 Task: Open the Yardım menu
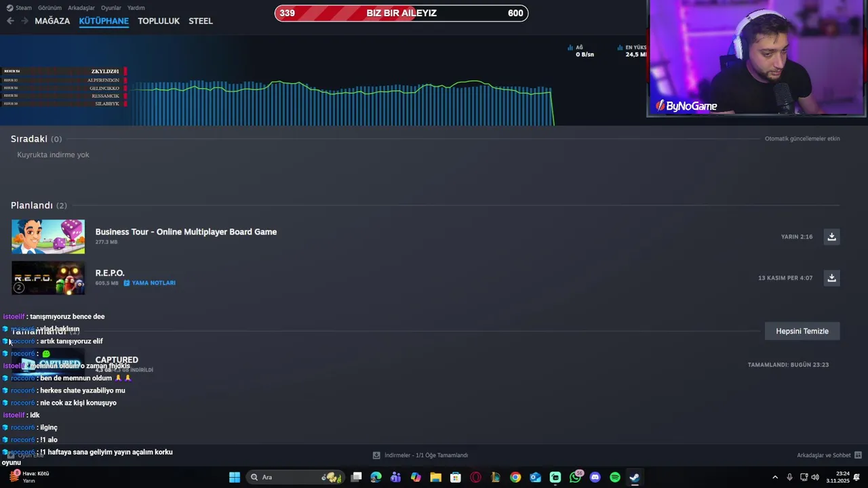[x=136, y=8]
